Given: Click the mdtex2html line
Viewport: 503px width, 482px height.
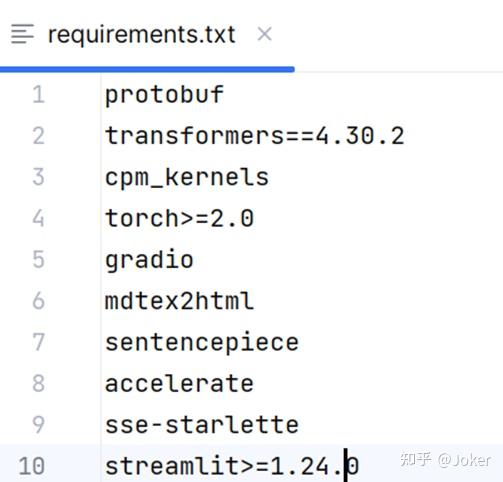Looking at the screenshot, I should click(x=179, y=301).
